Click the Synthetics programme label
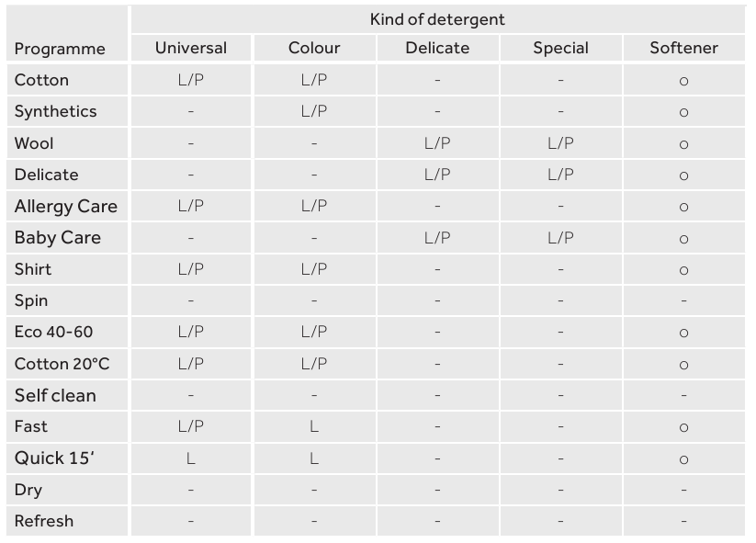 tap(55, 111)
